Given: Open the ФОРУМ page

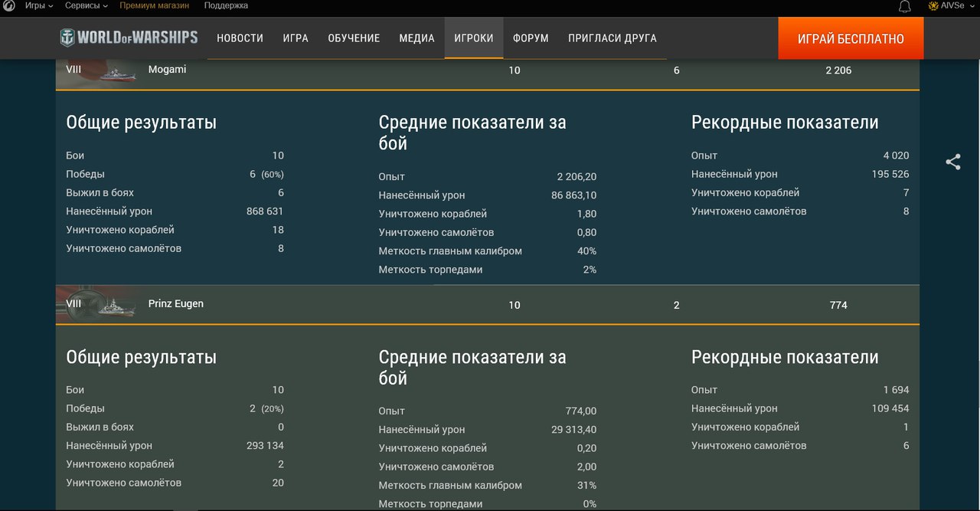Looking at the screenshot, I should pos(531,38).
